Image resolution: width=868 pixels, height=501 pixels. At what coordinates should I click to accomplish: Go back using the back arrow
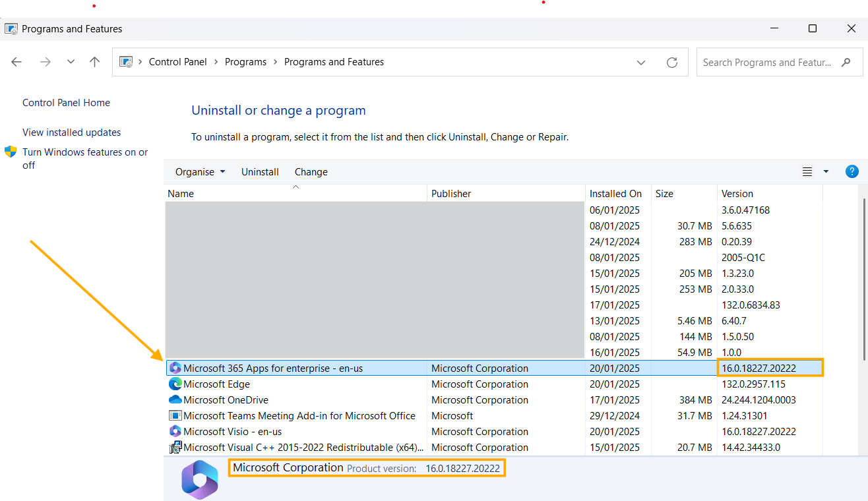[16, 62]
